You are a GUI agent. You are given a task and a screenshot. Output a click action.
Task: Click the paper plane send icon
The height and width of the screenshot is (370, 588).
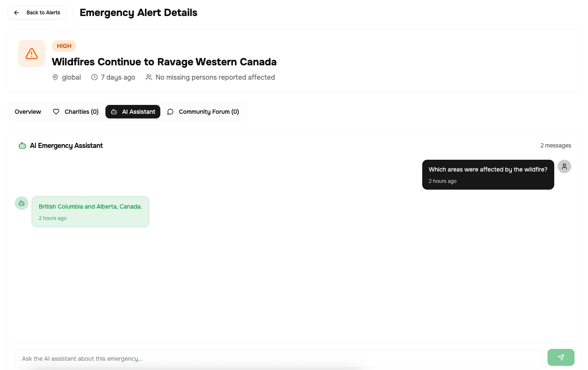tap(561, 357)
